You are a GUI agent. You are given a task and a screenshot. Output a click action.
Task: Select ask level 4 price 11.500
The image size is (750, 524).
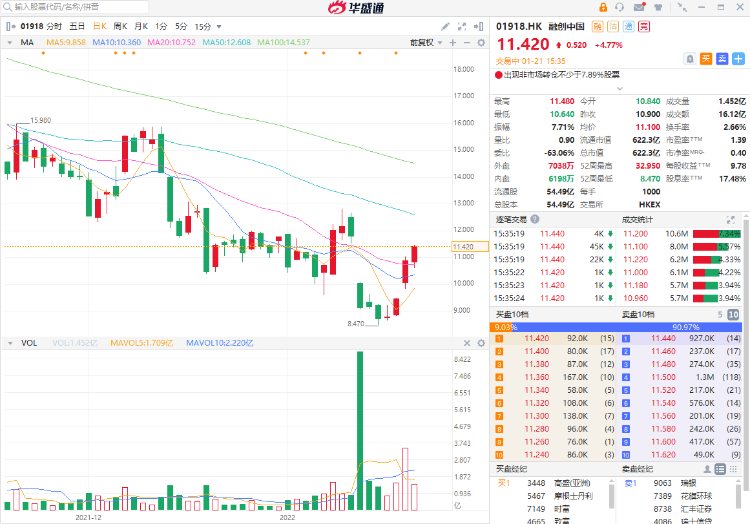(x=663, y=377)
